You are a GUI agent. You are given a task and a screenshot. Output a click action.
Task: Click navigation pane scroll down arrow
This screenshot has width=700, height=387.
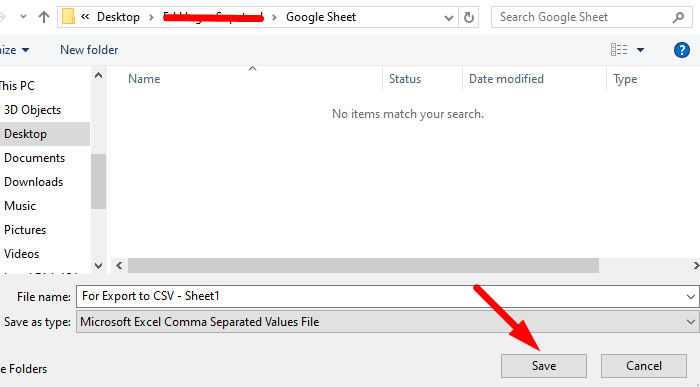pyautogui.click(x=99, y=266)
